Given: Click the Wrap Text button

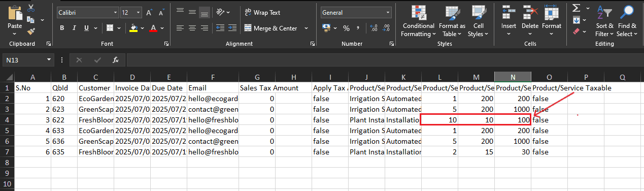Looking at the screenshot, I should (262, 12).
